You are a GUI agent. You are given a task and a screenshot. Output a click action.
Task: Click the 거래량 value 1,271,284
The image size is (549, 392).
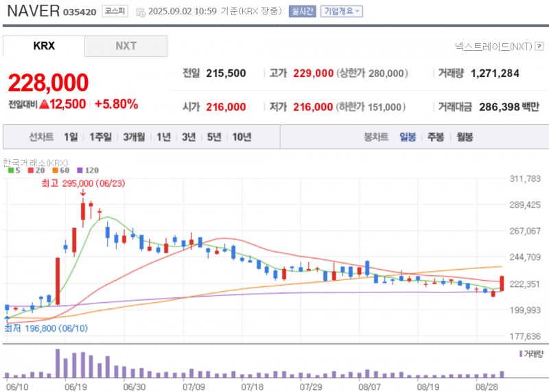point(495,73)
